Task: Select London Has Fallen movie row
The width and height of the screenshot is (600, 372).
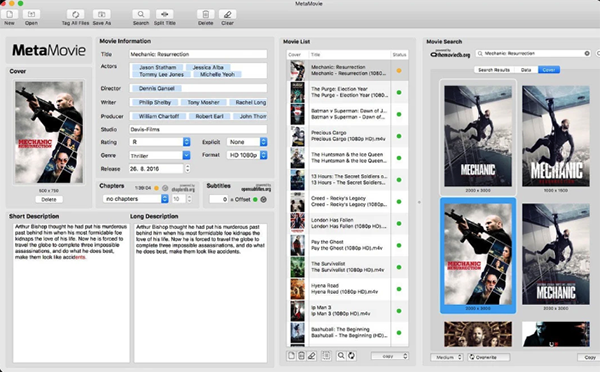Action: point(347,223)
